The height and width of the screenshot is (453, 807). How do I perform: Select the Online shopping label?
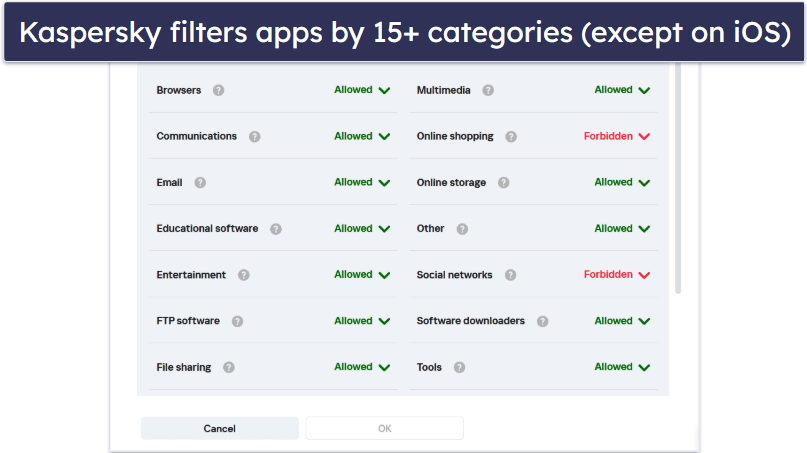click(x=455, y=136)
